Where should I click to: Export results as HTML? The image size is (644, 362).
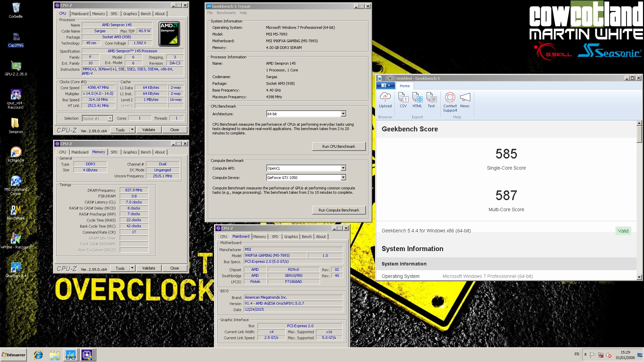pos(417,100)
